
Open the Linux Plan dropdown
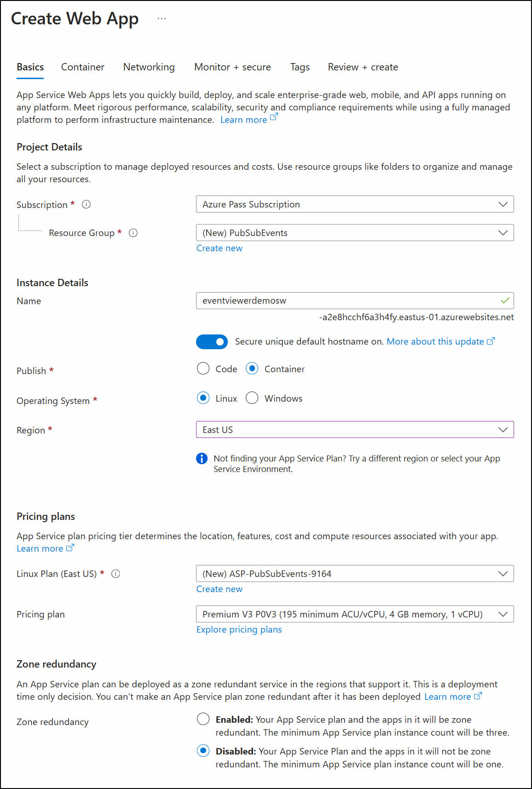[x=355, y=574]
